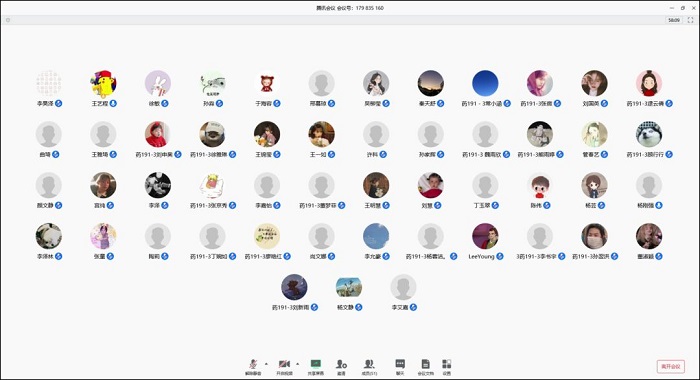Click the meeting ID 179 835 160 title

pos(350,8)
